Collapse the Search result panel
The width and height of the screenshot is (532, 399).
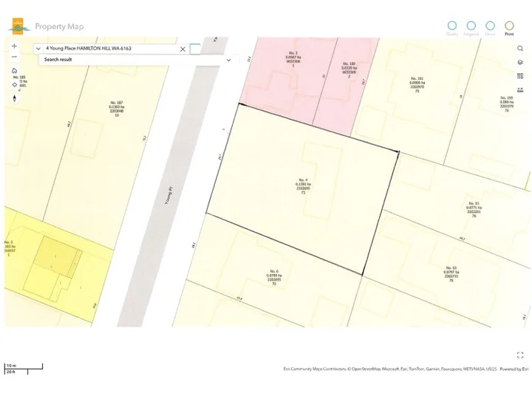point(228,60)
